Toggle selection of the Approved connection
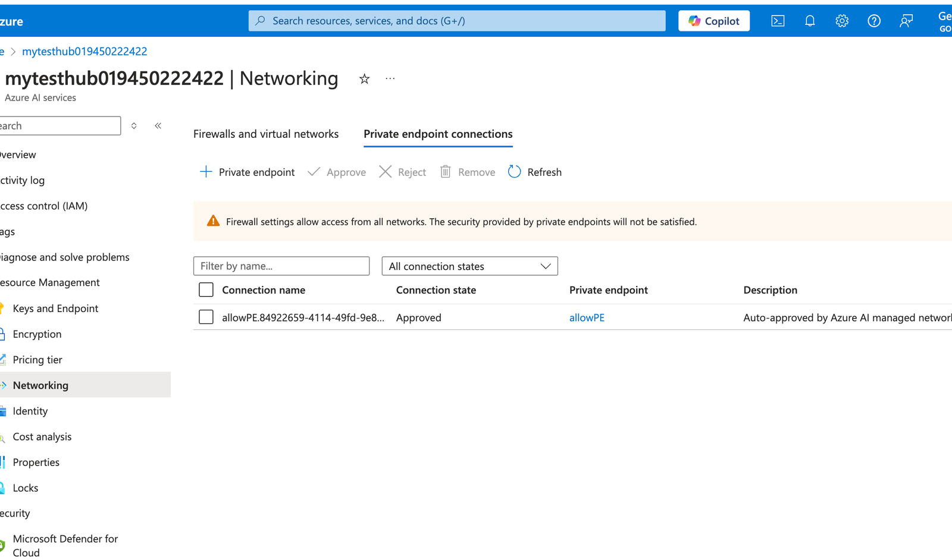This screenshot has width=952, height=560. tap(206, 317)
